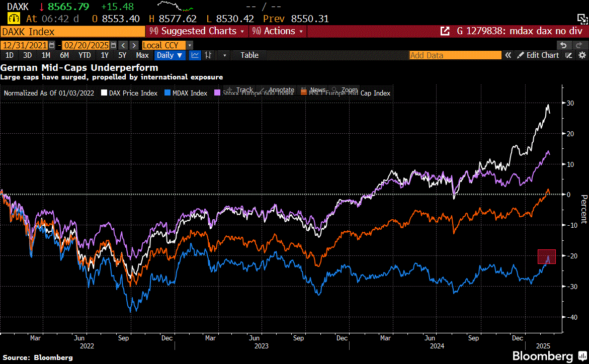Select the bar chart type icon
This screenshot has width=589, height=364.
(x=208, y=55)
